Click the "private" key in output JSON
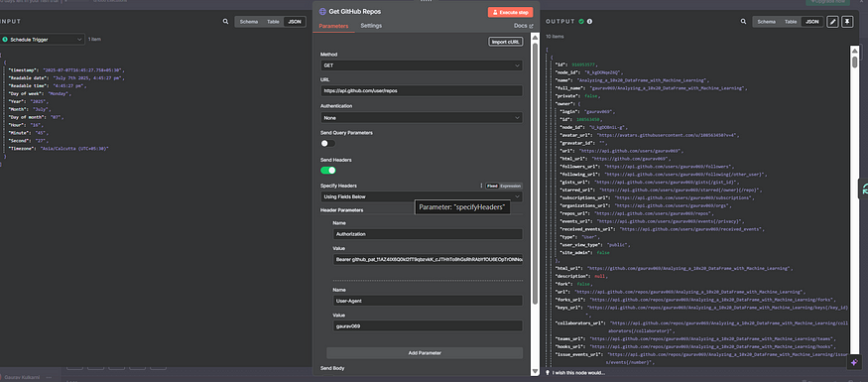Viewport: 868px width, 382px height. (567, 96)
